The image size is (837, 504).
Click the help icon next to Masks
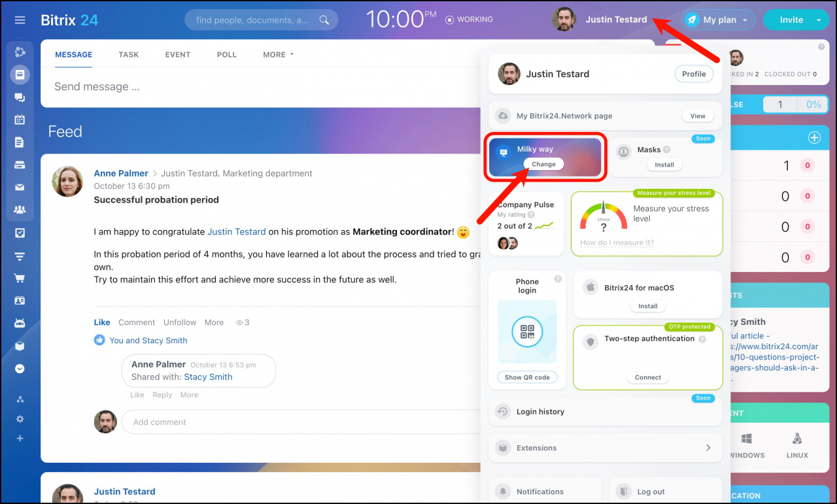pyautogui.click(x=666, y=150)
